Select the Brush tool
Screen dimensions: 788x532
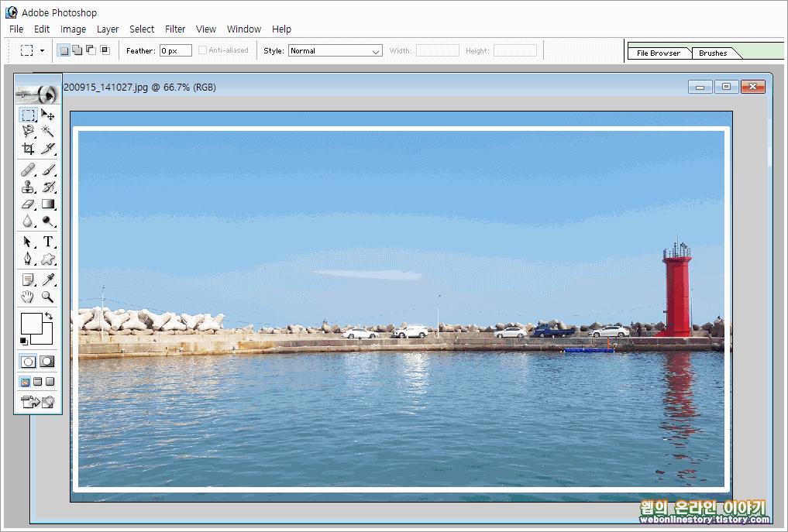tap(48, 170)
